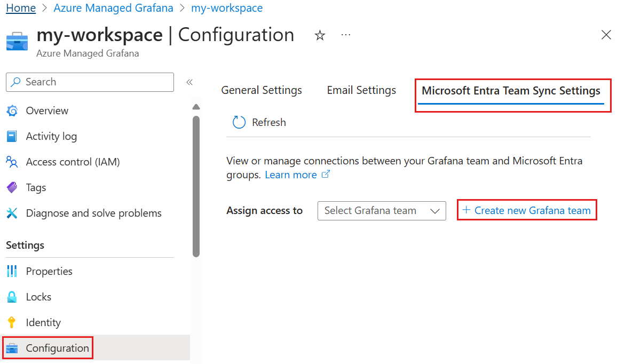Open the General Settings tab

tap(262, 90)
